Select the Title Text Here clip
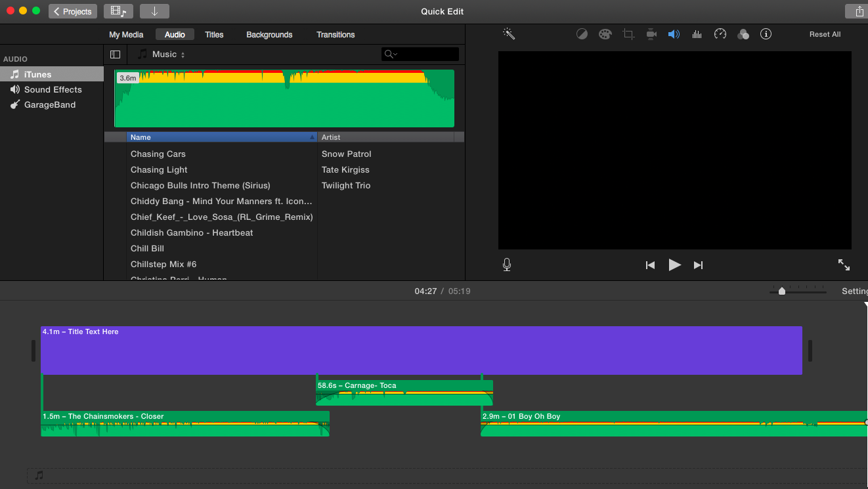 422,351
